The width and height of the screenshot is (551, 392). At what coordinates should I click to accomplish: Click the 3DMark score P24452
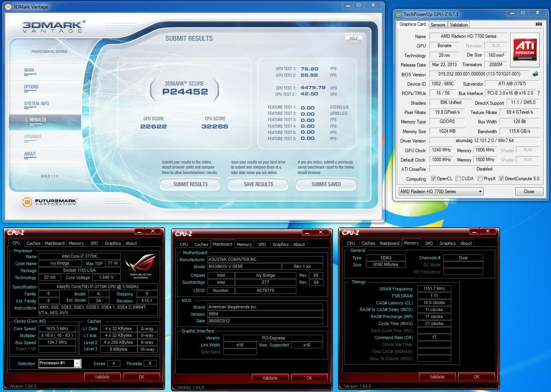click(x=185, y=92)
